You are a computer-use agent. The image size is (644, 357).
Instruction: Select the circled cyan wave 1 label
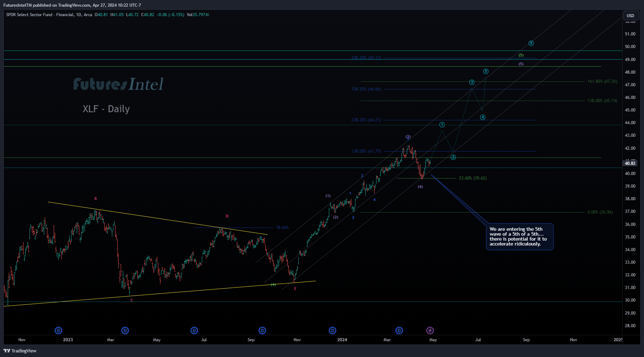442,124
